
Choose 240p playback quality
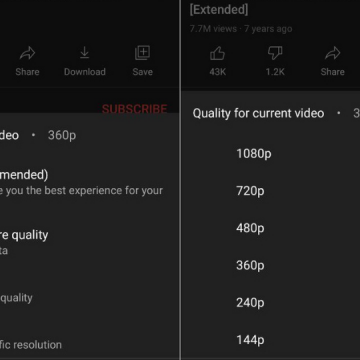pos(250,303)
